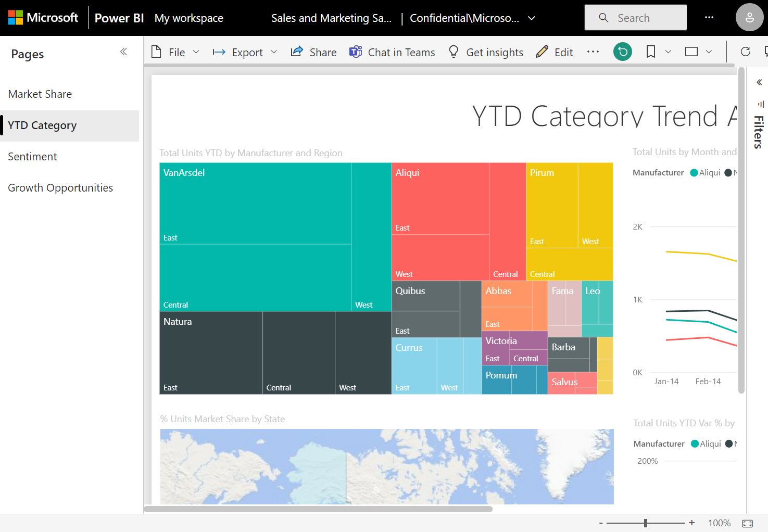Screen dimensions: 768x532
Task: Click the fit to page icon
Action: 747,523
